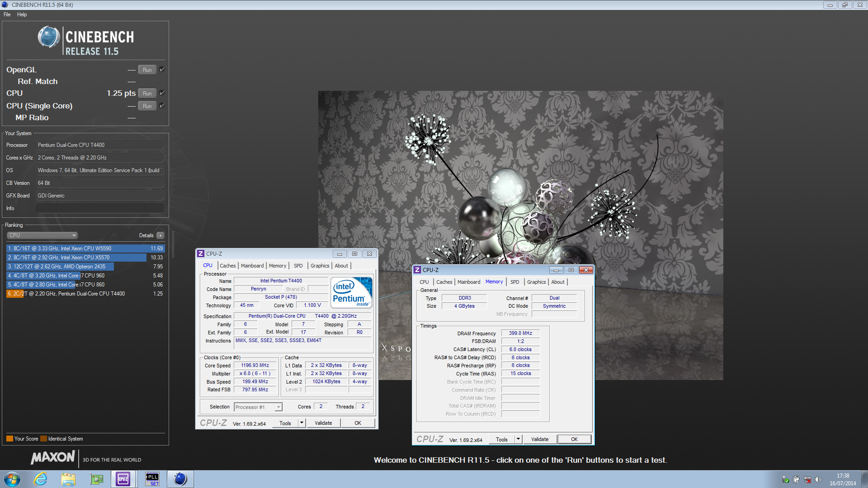Image resolution: width=868 pixels, height=488 pixels.
Task: Open the Processor #1 selection dropdown
Action: coord(258,407)
